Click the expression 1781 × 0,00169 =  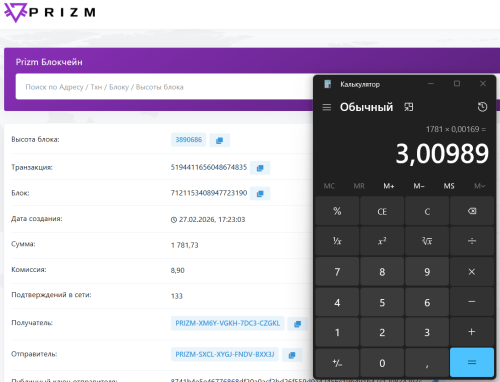tap(456, 129)
